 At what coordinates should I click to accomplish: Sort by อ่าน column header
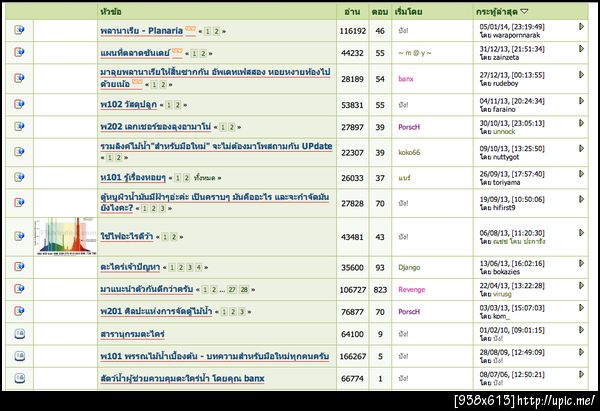[352, 12]
